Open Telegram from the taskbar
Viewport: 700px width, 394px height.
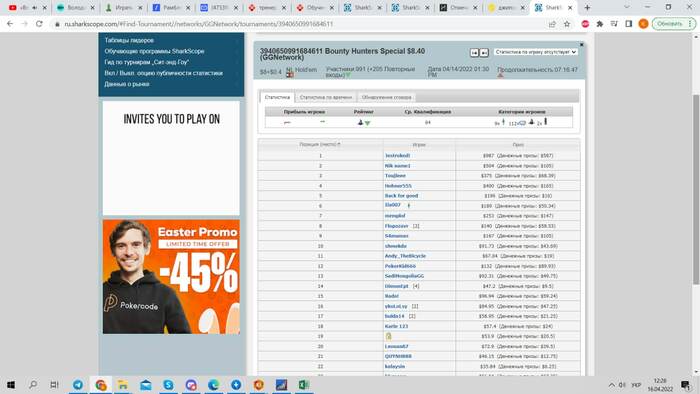(78, 385)
